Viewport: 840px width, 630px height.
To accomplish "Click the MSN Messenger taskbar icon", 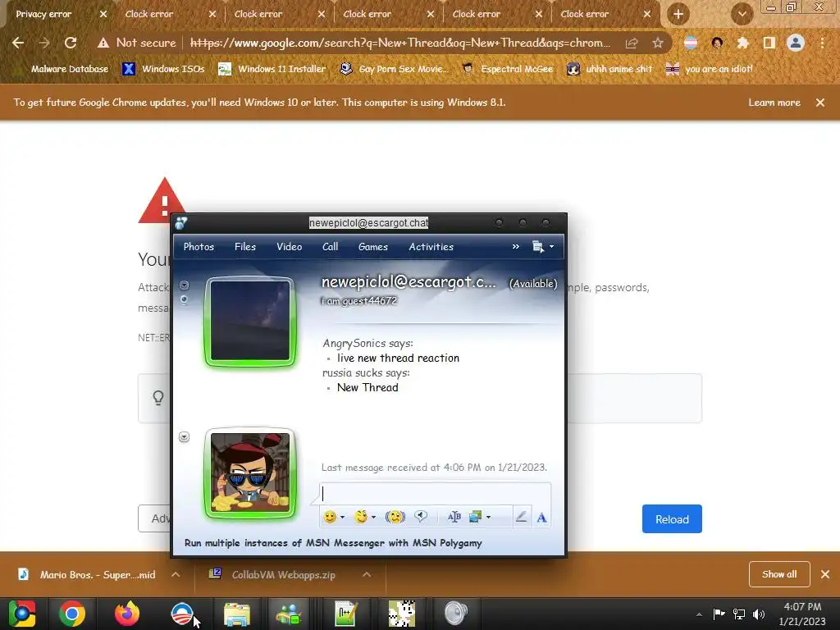I will pyautogui.click(x=289, y=614).
